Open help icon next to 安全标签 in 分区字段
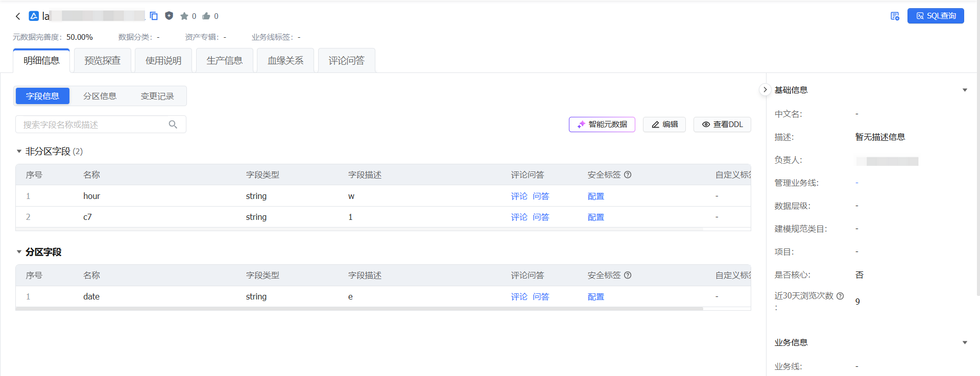980x376 pixels. [x=628, y=275]
